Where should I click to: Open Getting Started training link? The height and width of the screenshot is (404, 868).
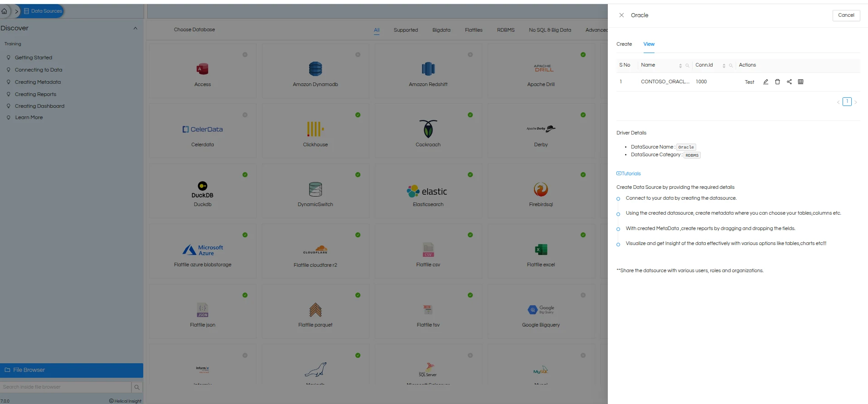(34, 58)
